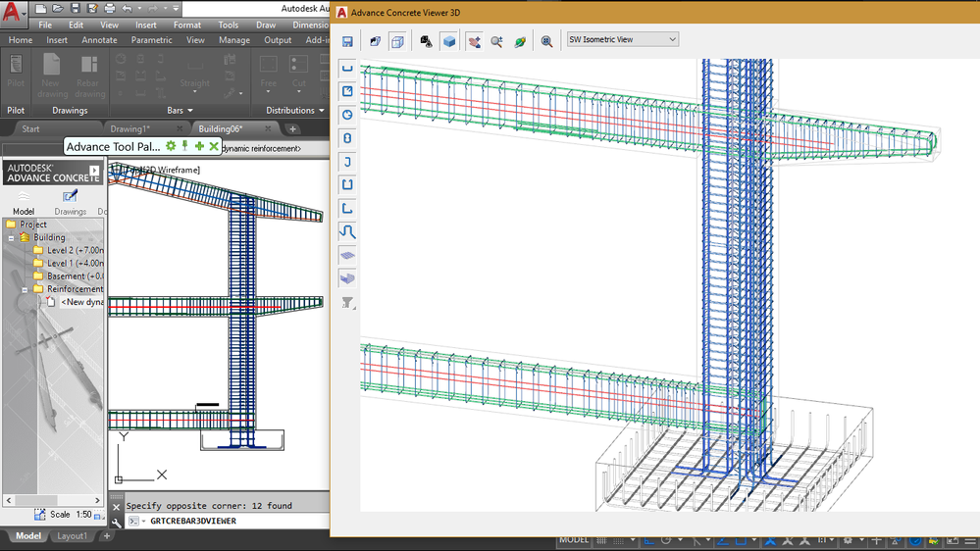
Task: Select the orbit tool in Viewer 3D
Action: coord(520,42)
